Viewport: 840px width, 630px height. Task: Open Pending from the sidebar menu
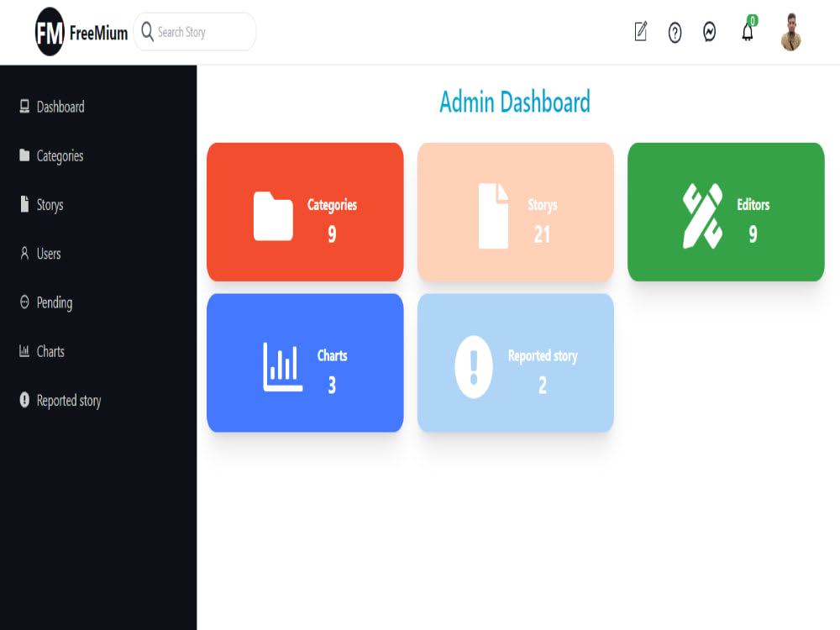pyautogui.click(x=55, y=303)
